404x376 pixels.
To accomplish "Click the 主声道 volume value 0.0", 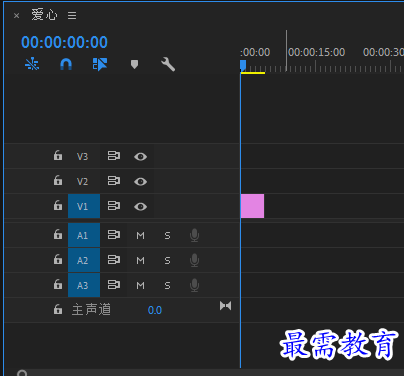I will click(x=155, y=310).
